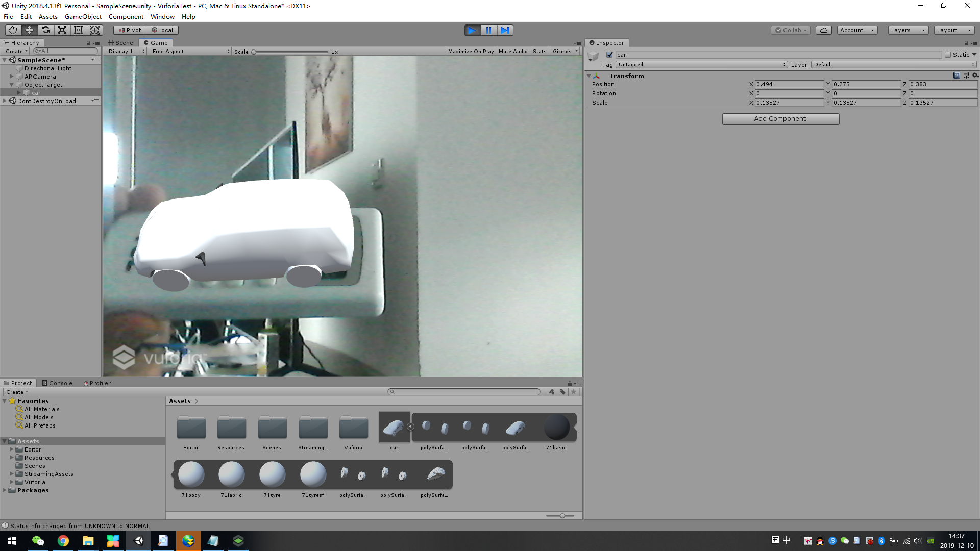This screenshot has height=551, width=980.
Task: Open the Free Aspect dropdown
Action: pos(190,52)
